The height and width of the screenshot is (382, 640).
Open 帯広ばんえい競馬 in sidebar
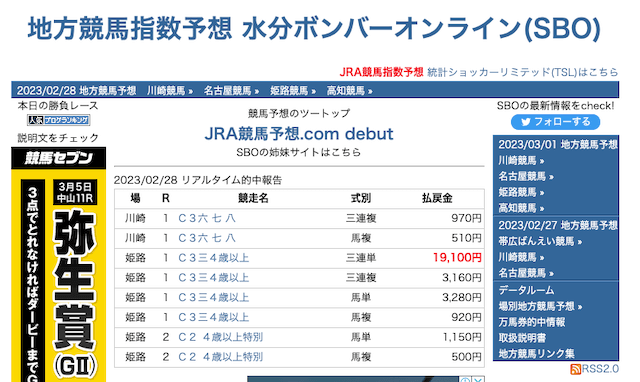point(540,242)
